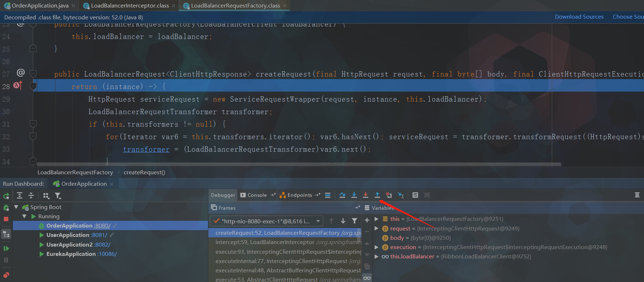The width and height of the screenshot is (644, 282).
Task: Click the Trace Current Stream Chain icon
Action: (427, 195)
